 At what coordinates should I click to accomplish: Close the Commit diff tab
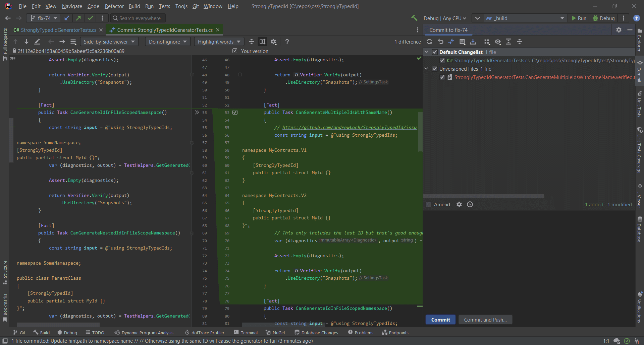tap(218, 30)
